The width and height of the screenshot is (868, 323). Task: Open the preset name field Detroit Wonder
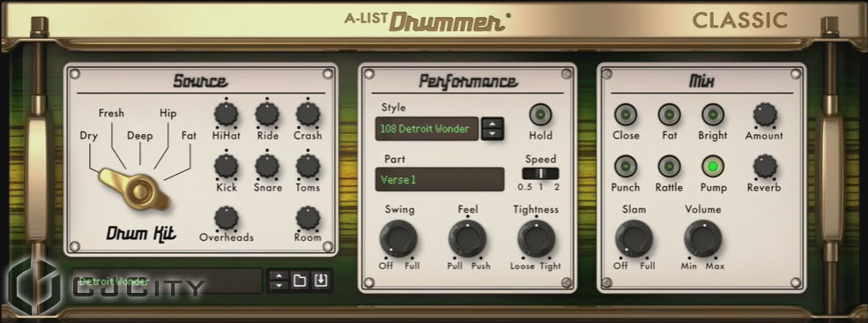[x=167, y=281]
